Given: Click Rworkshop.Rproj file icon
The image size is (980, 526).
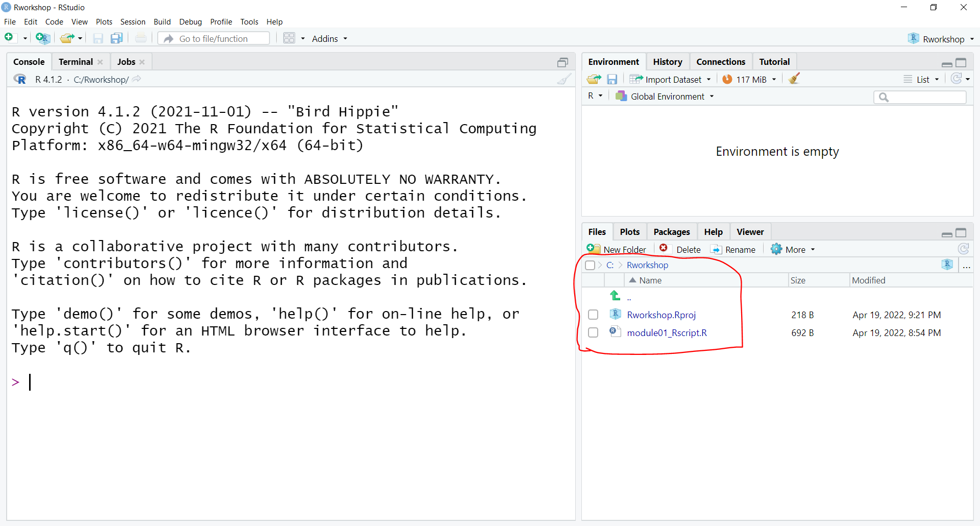Looking at the screenshot, I should click(x=615, y=314).
